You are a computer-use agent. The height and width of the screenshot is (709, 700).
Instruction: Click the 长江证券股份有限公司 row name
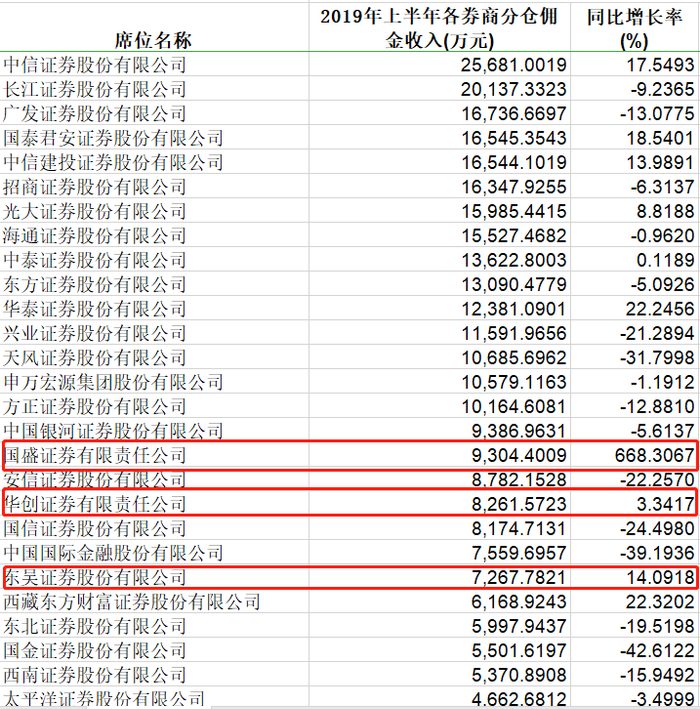coord(95,89)
